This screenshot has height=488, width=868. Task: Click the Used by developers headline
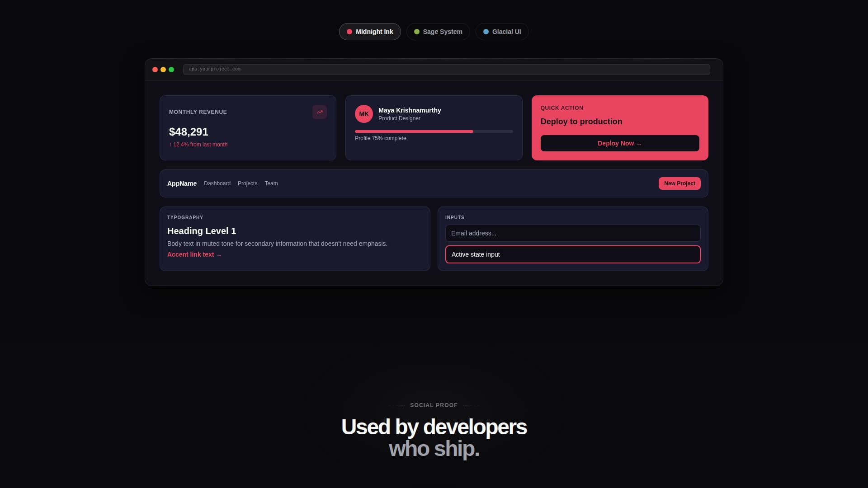click(434, 427)
